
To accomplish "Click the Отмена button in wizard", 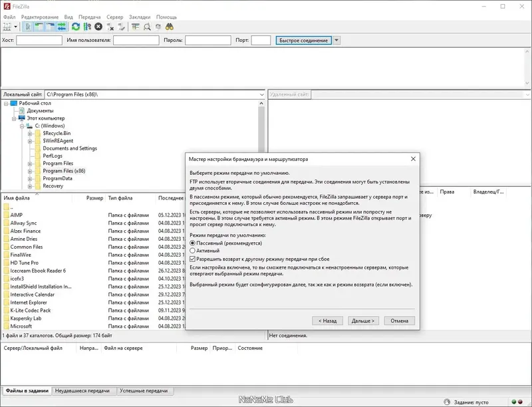I will tap(400, 321).
